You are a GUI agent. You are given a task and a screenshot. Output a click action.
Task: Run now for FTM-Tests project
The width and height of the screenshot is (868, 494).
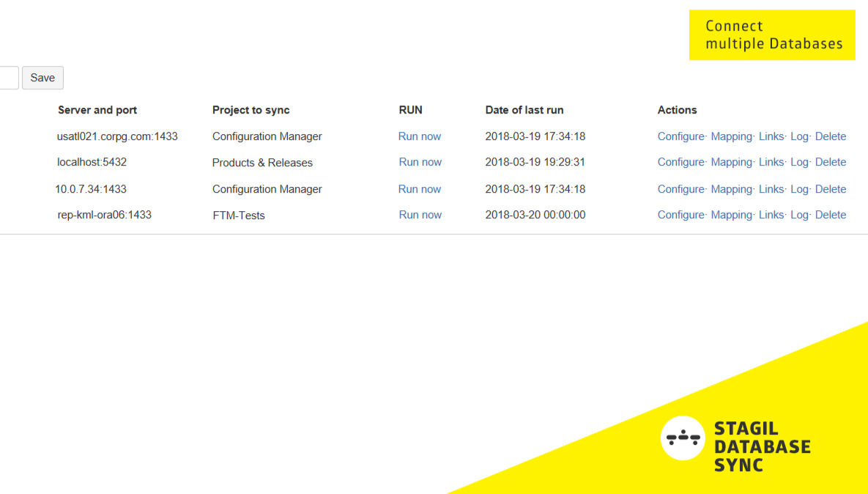tap(420, 215)
